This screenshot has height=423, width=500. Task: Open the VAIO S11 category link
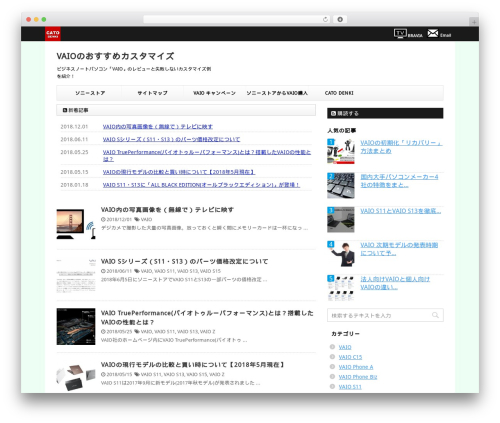point(350,387)
